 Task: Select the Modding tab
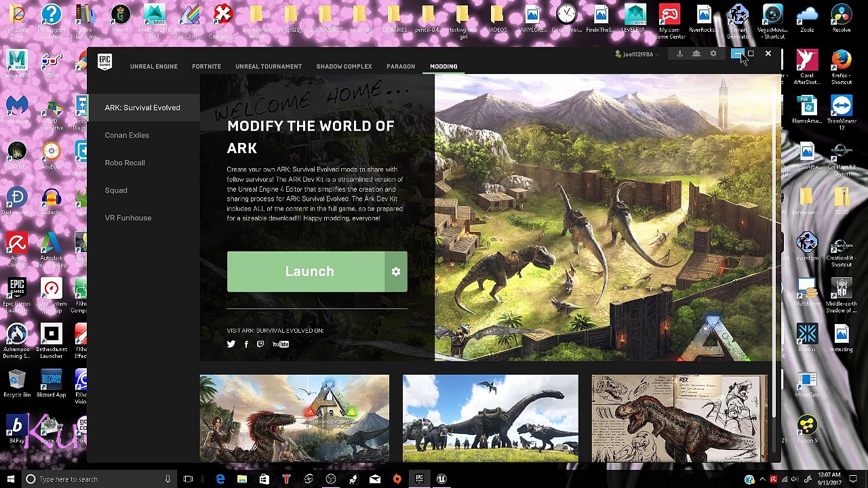tap(443, 66)
